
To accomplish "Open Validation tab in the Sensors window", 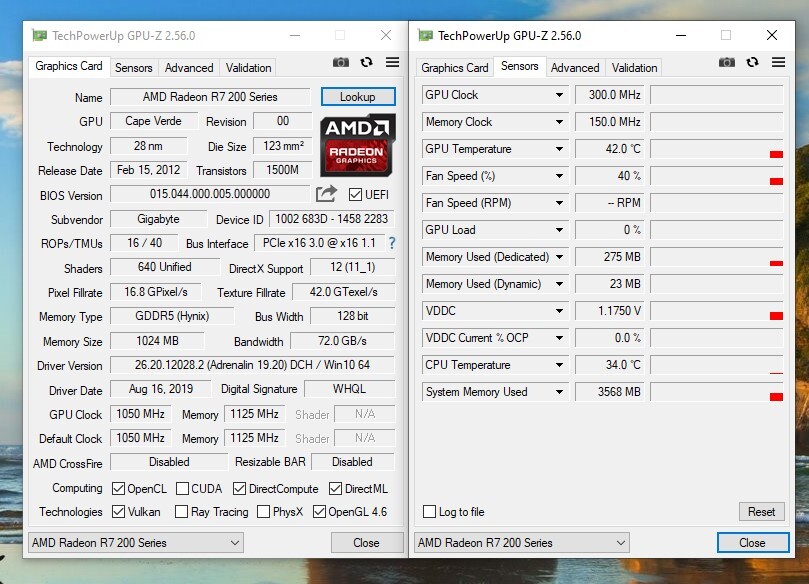I will point(634,68).
